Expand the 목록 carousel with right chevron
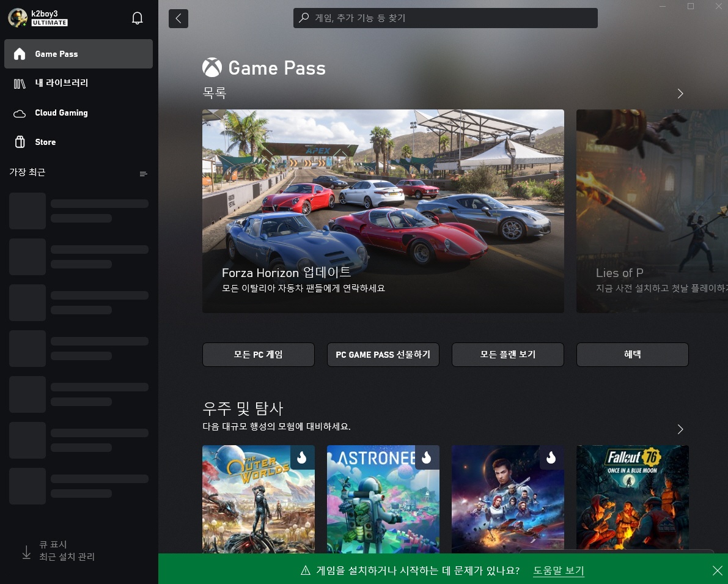728x584 pixels. (680, 94)
